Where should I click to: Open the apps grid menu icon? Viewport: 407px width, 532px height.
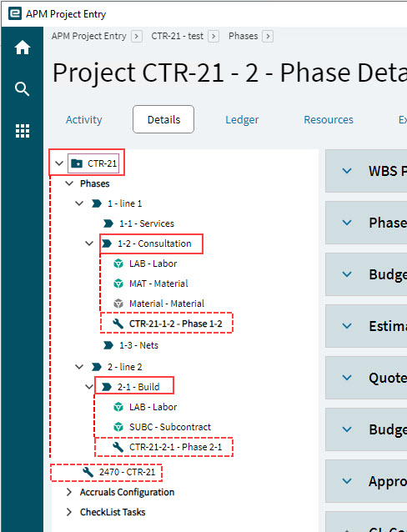(x=23, y=131)
